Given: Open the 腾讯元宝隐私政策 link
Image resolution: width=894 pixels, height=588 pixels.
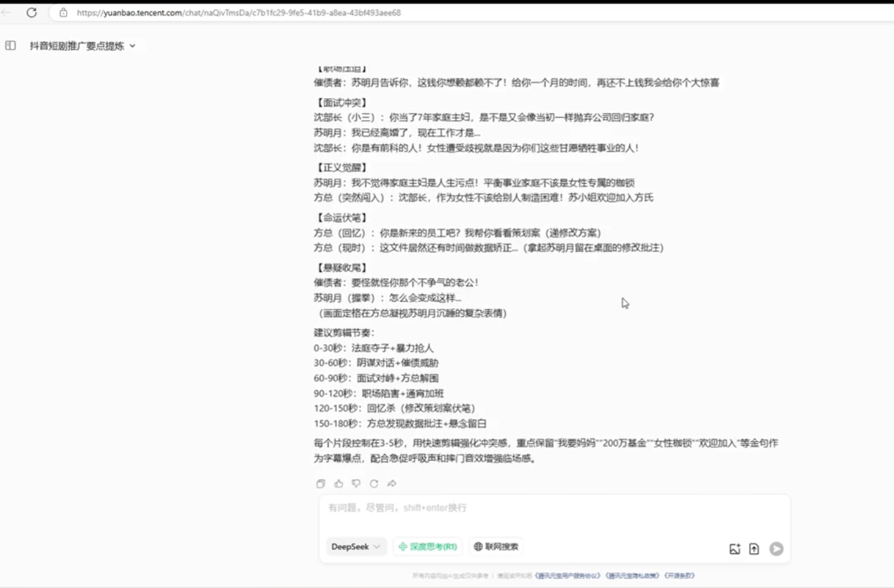Looking at the screenshot, I should [632, 575].
